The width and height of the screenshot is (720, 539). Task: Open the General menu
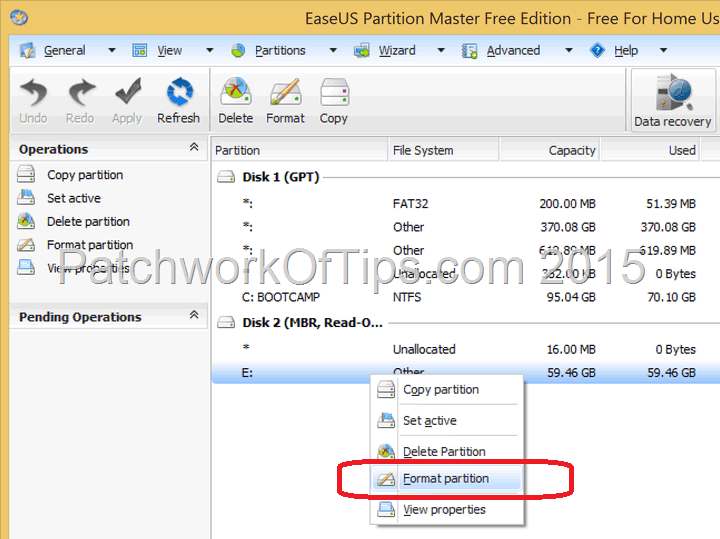click(65, 51)
